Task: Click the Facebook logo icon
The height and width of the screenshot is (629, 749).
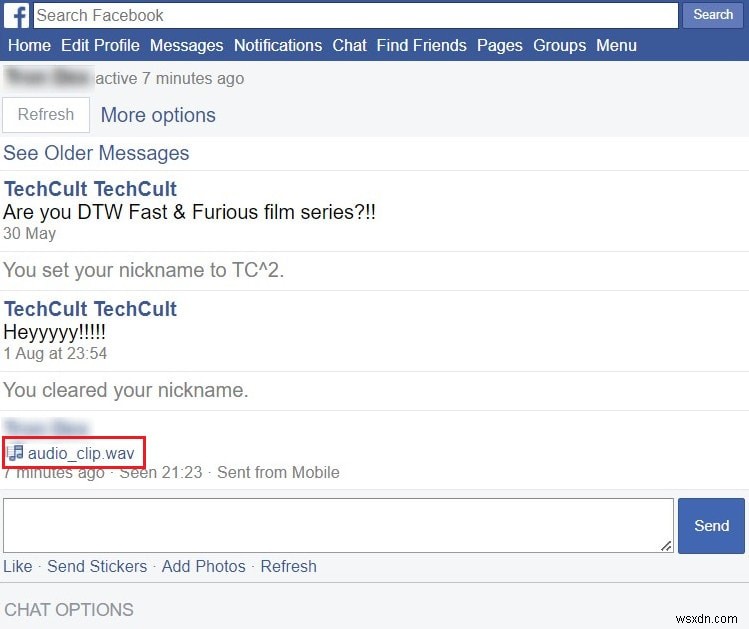Action: click(17, 15)
